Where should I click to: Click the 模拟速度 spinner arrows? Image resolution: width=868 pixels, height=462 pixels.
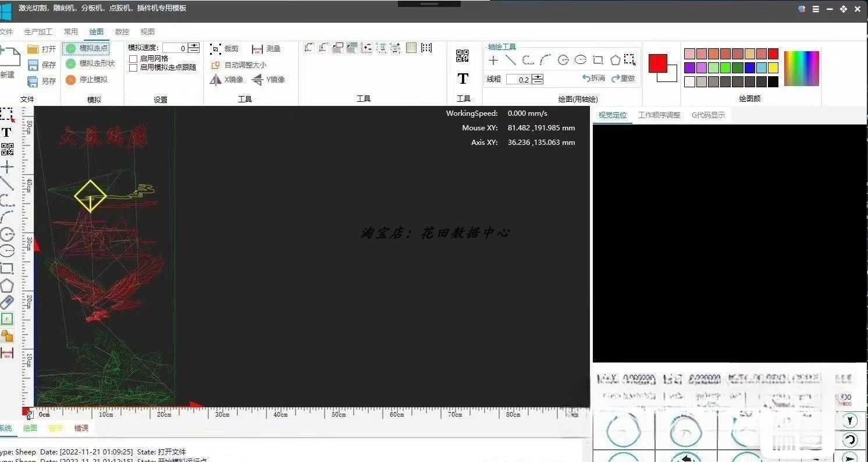pyautogui.click(x=194, y=48)
